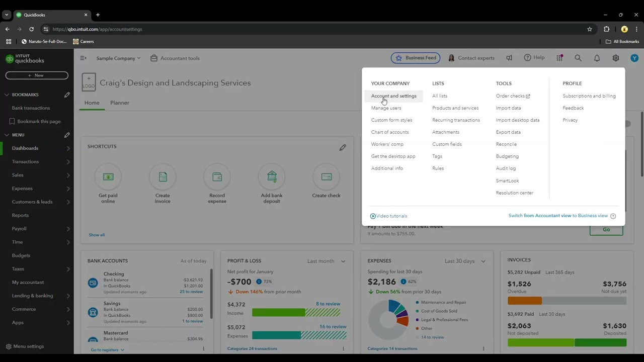Click the search magnifier icon
This screenshot has height=362, width=644.
(578, 58)
